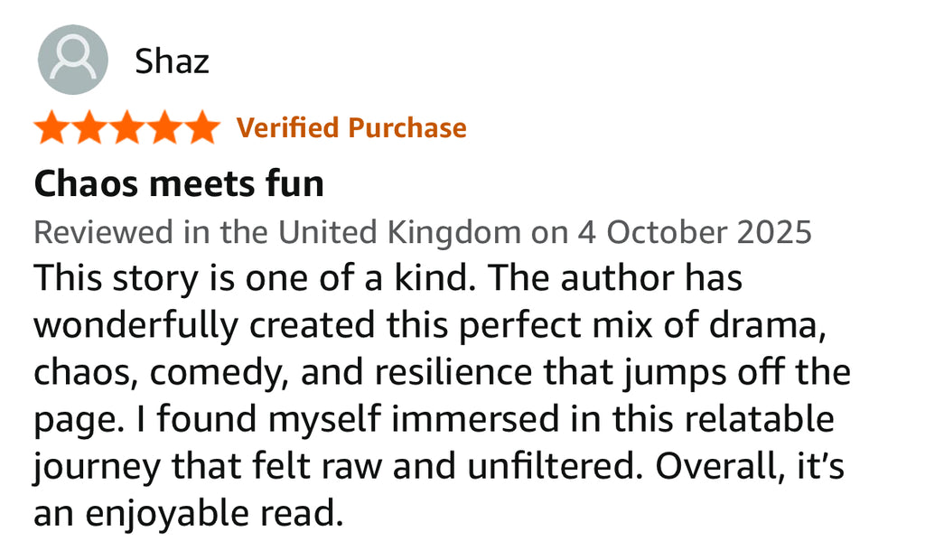Open reviewer name Shaz's profile
Screen dimensions: 925x560
click(172, 61)
